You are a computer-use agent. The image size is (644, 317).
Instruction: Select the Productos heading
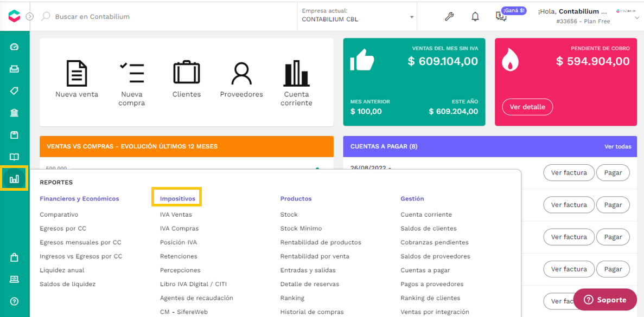296,198
